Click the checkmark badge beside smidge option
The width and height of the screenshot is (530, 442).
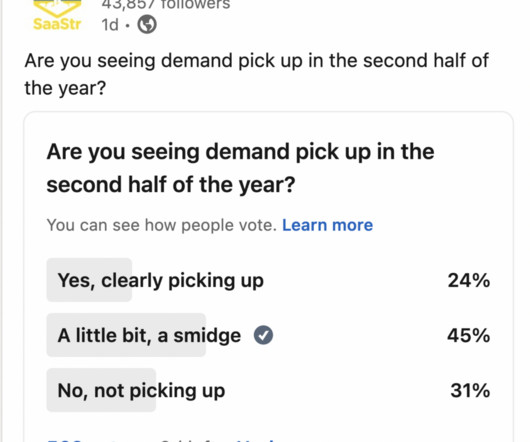[263, 335]
